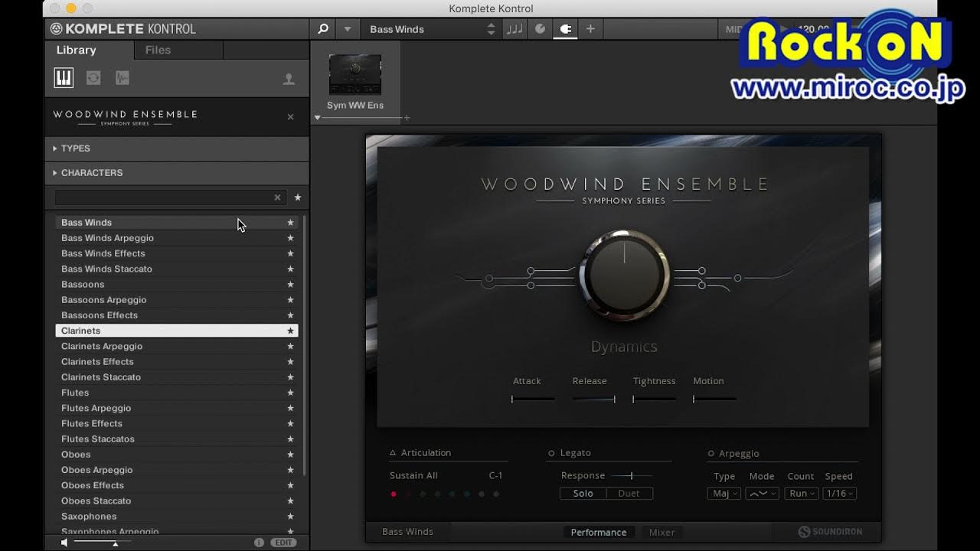Favorite the Bassoons preset star
This screenshot has width=980, height=551.
[290, 285]
